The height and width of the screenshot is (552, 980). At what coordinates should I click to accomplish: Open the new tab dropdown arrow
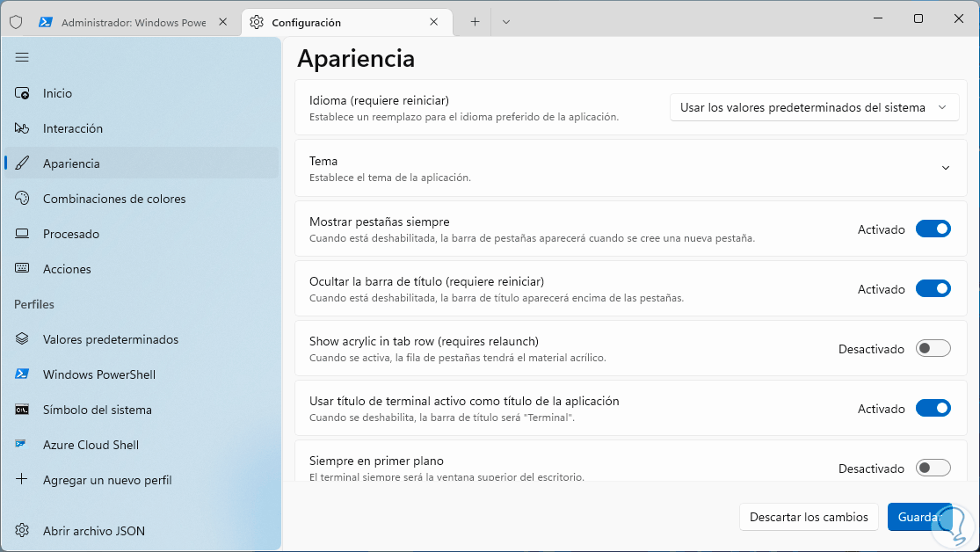pos(505,22)
